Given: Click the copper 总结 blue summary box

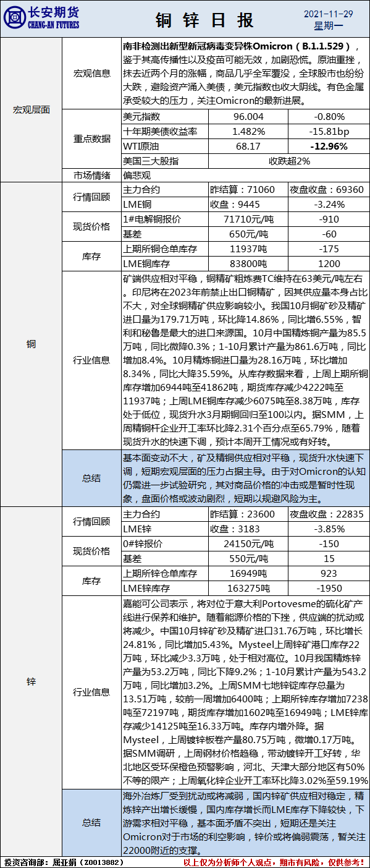Looking at the screenshot, I should [245, 477].
